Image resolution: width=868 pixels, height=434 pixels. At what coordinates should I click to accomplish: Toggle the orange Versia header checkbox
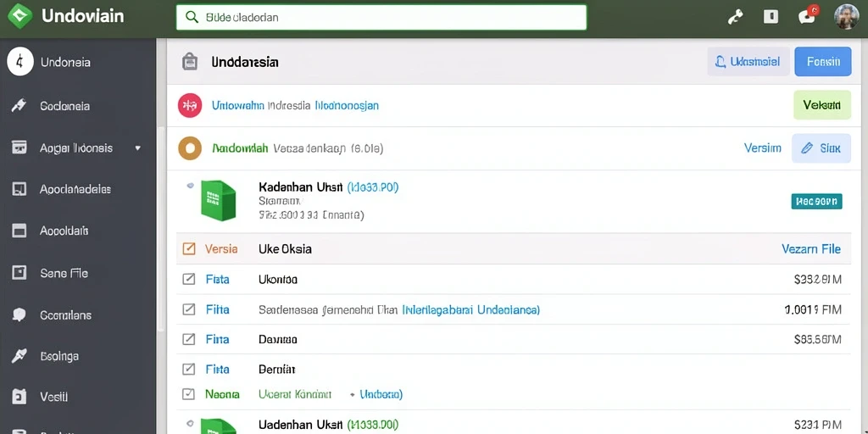tap(189, 249)
